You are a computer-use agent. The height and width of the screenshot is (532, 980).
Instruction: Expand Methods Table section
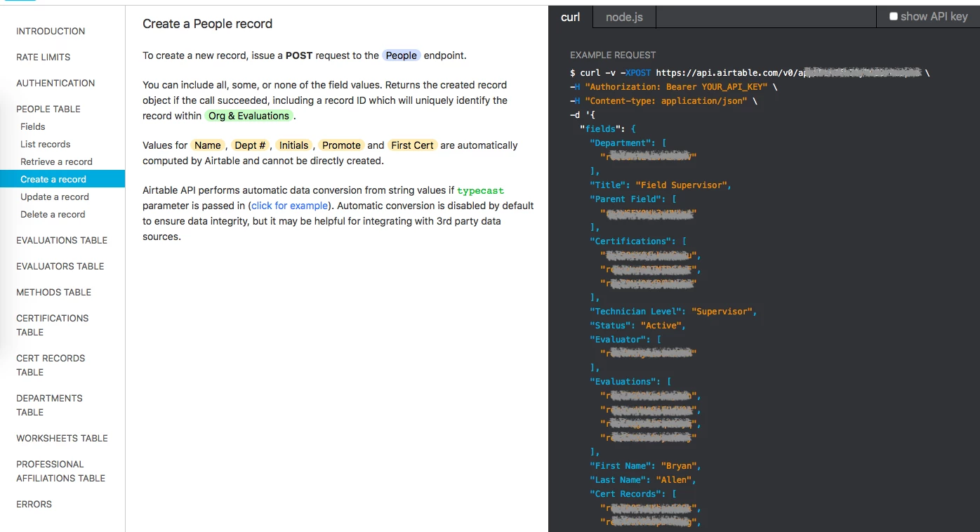click(x=53, y=292)
